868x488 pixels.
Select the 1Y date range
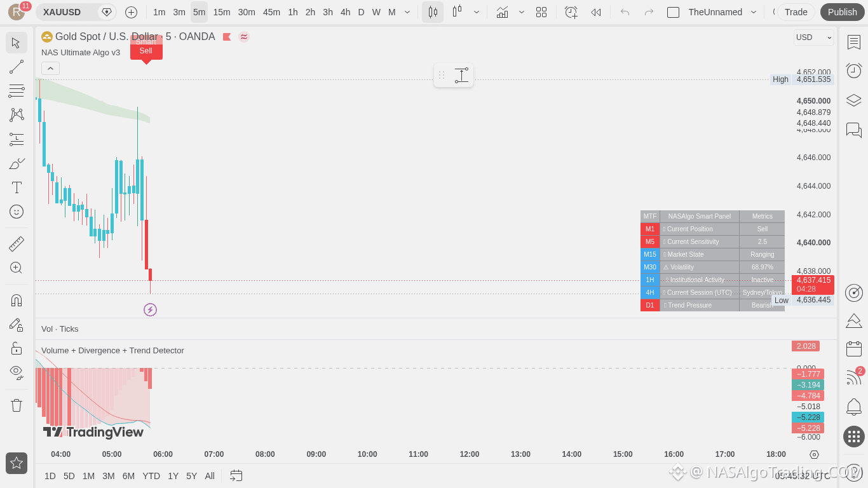[173, 476]
